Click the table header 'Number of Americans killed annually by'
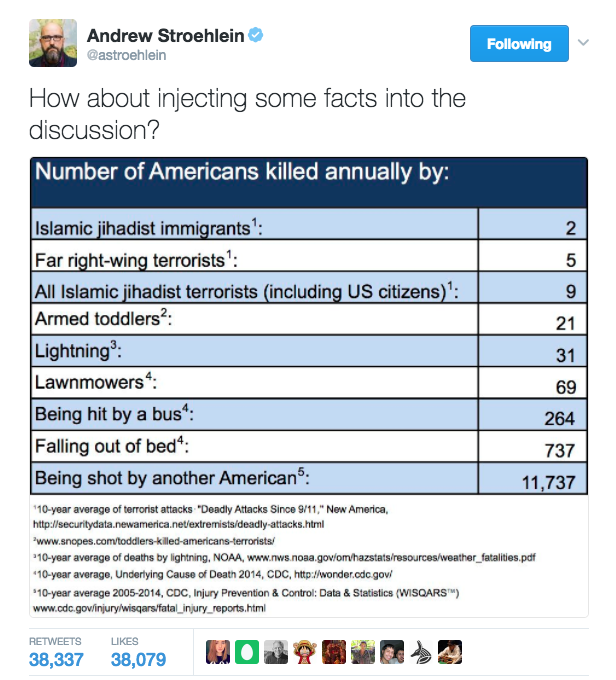The image size is (616, 680). (242, 172)
